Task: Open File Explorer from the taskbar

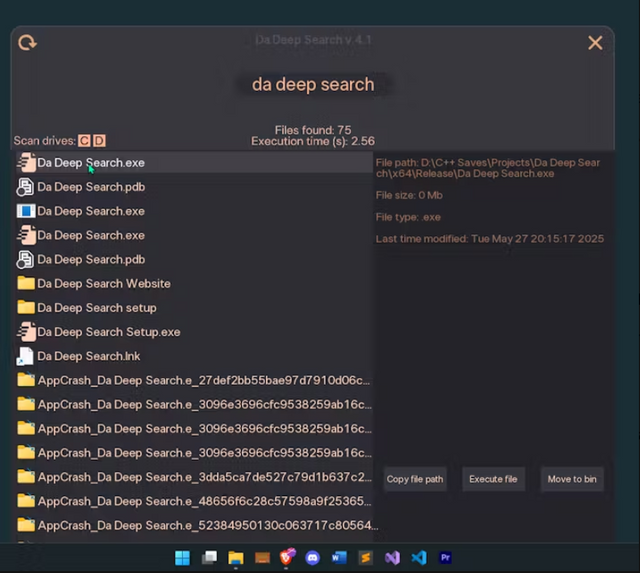Action: (x=236, y=558)
